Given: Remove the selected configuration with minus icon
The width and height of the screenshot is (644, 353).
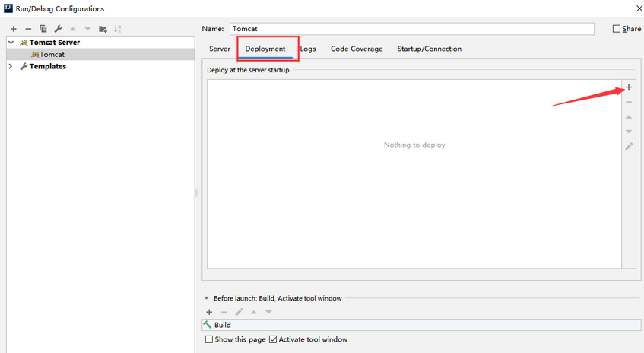Looking at the screenshot, I should 28,29.
